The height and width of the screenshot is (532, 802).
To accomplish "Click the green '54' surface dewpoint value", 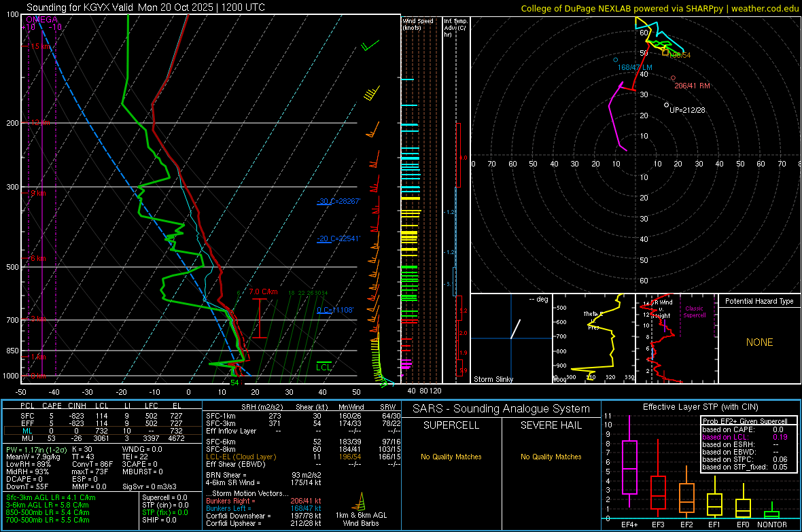I will click(234, 382).
